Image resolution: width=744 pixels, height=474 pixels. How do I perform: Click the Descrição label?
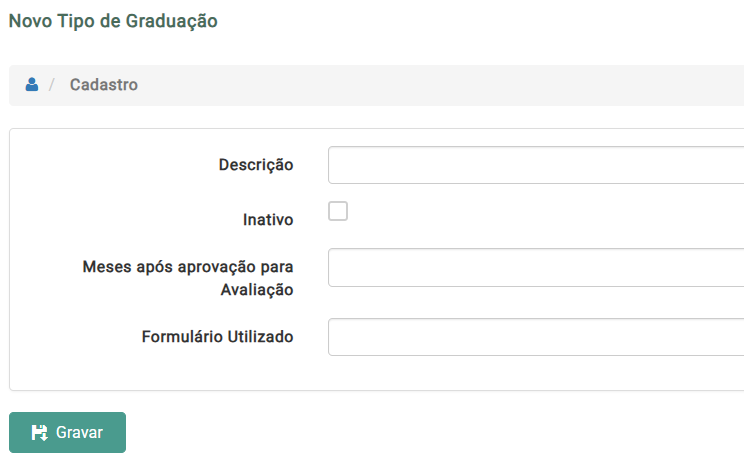pyautogui.click(x=256, y=165)
